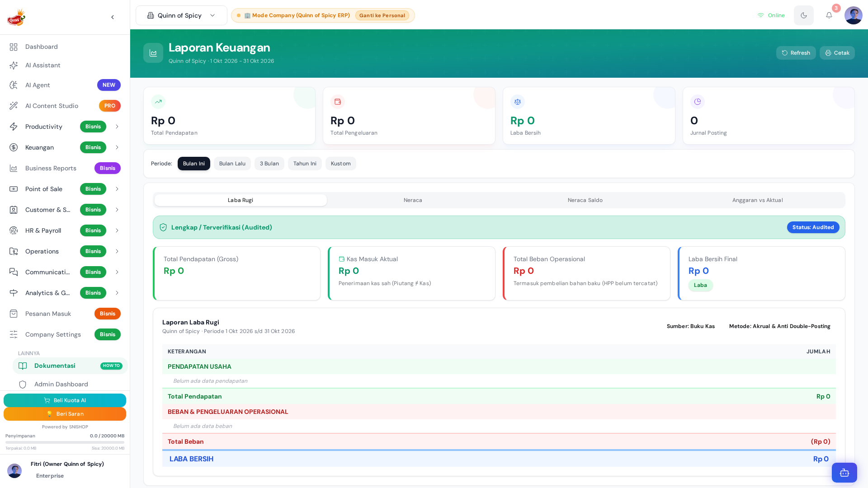This screenshot has height=488, width=868.
Task: Choose the Kustom period option
Action: [x=340, y=164]
